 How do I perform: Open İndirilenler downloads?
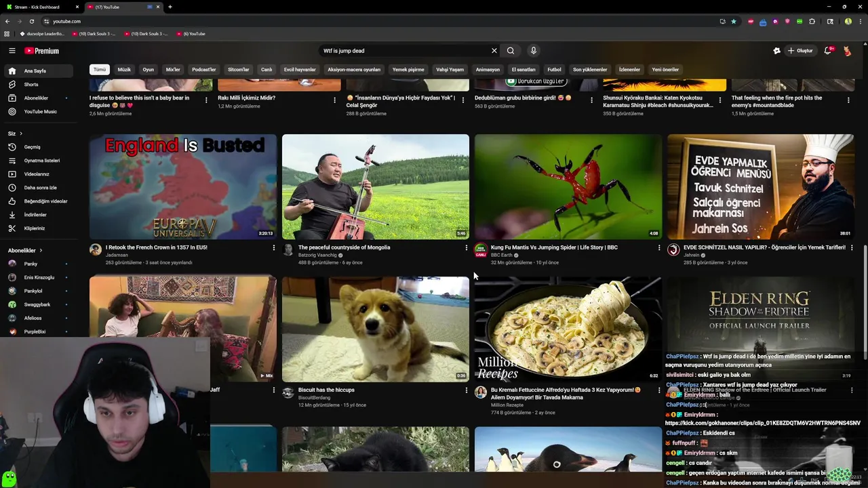pos(37,215)
